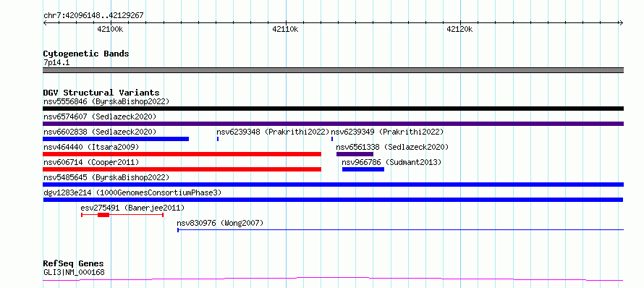The width and height of the screenshot is (644, 288).
Task: Open dgv1283e214 (1000GenomesConsortiumPhase3) label
Action: [132, 192]
